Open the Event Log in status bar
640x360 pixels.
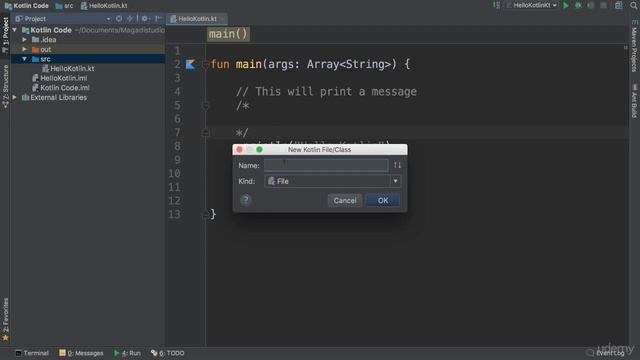click(606, 353)
